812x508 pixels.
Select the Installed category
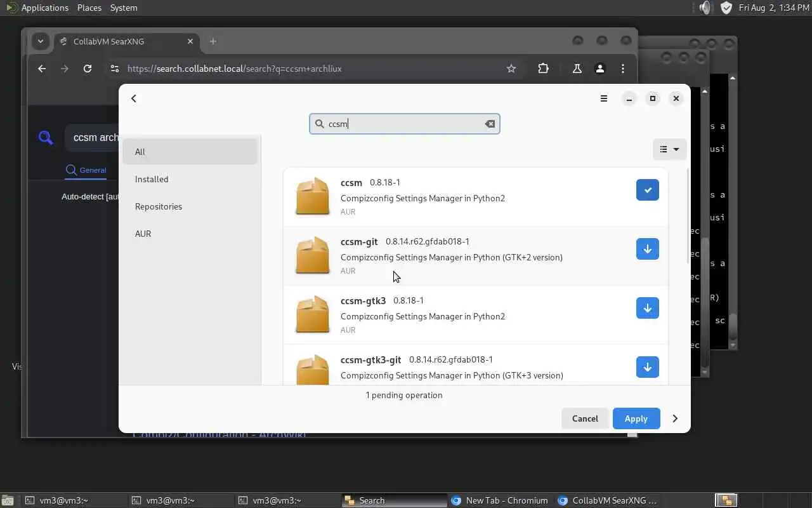[x=190, y=179]
